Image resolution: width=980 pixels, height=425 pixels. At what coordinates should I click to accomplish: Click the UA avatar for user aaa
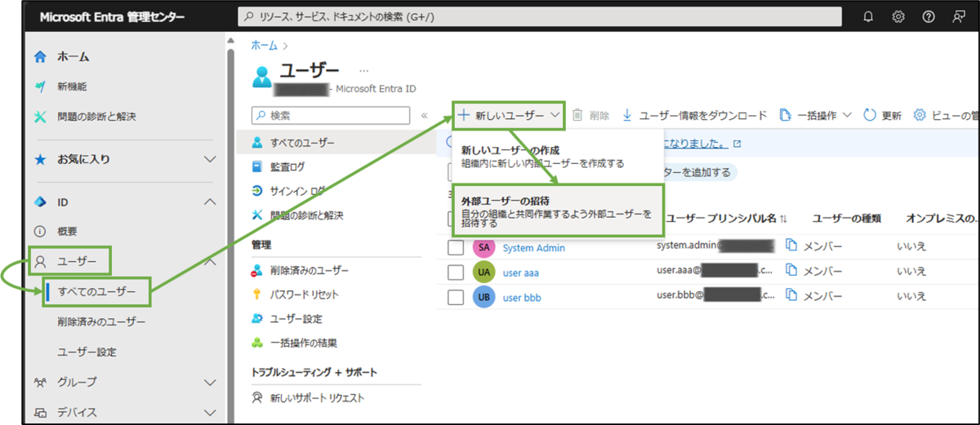pyautogui.click(x=483, y=272)
